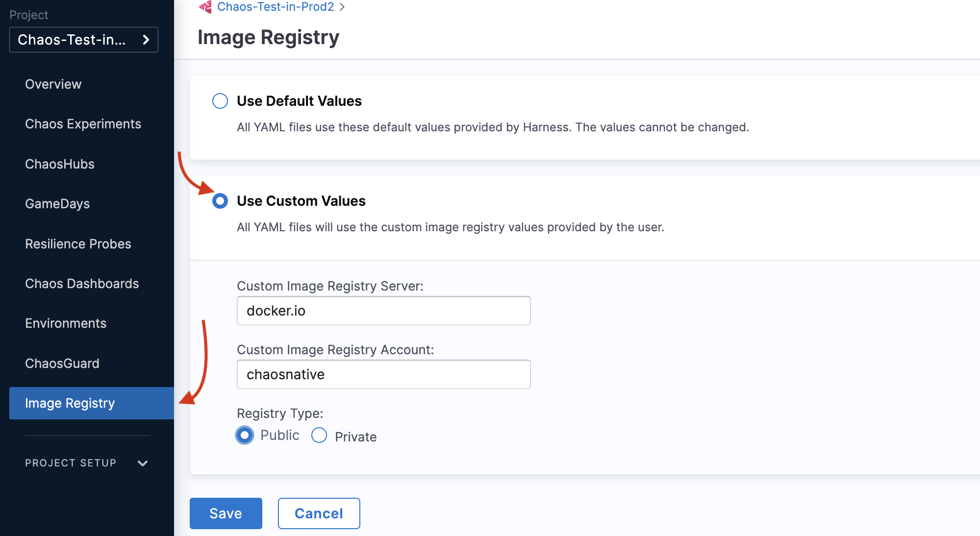The width and height of the screenshot is (980, 536).
Task: Go to Chaos Experiments
Action: point(83,124)
